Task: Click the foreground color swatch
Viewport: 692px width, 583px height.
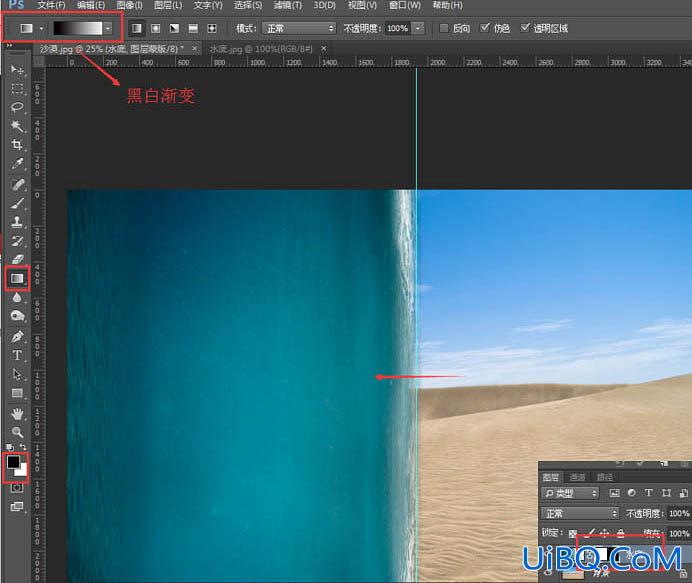Action: (x=13, y=462)
